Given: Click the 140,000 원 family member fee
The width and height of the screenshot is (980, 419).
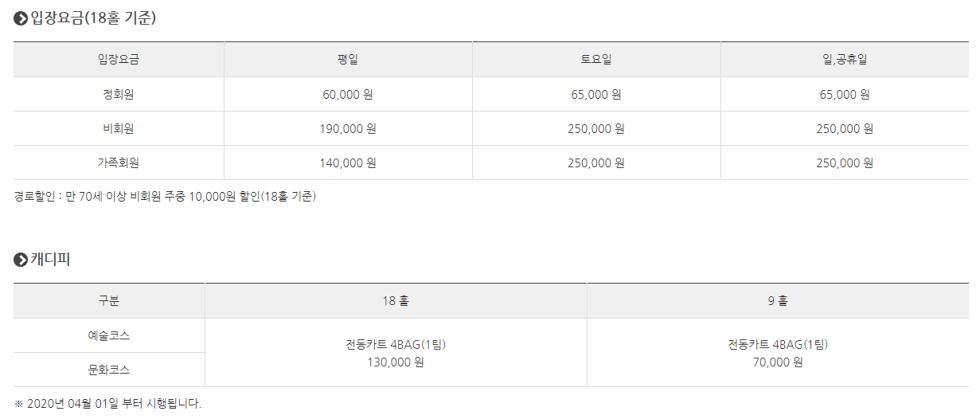Looking at the screenshot, I should (348, 163).
